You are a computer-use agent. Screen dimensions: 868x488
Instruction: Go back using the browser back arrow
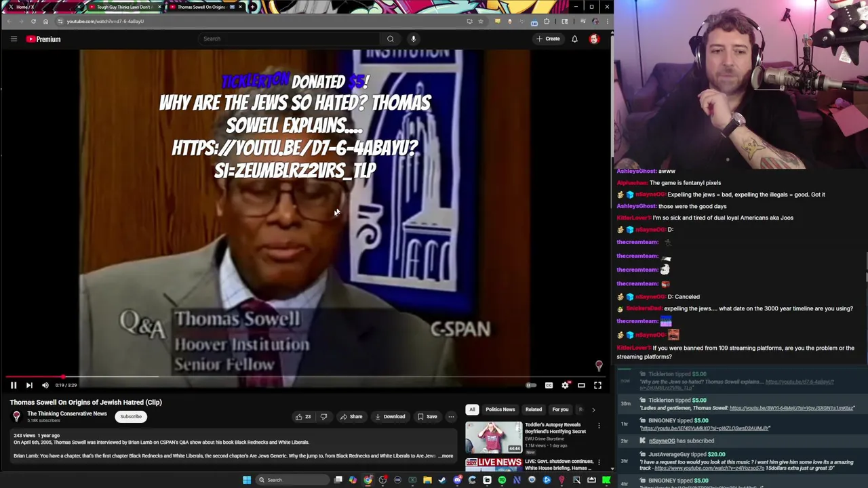click(x=9, y=21)
